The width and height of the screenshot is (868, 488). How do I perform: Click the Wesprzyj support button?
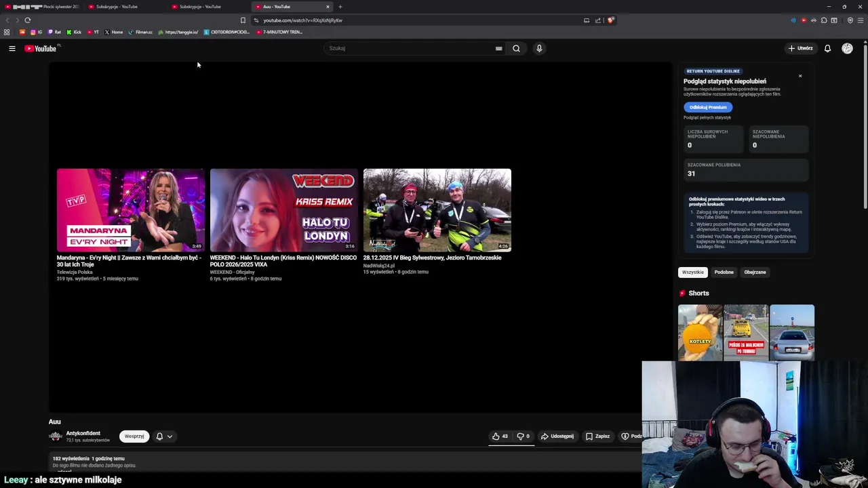134,436
